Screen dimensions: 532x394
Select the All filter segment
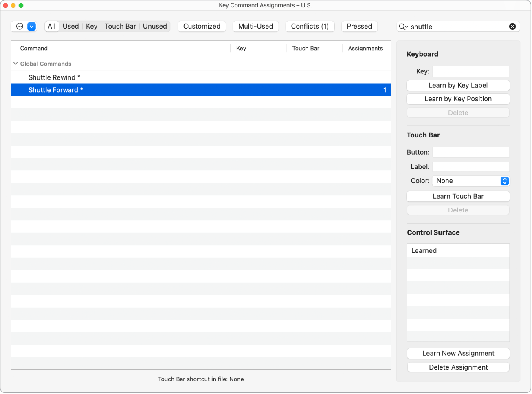52,26
